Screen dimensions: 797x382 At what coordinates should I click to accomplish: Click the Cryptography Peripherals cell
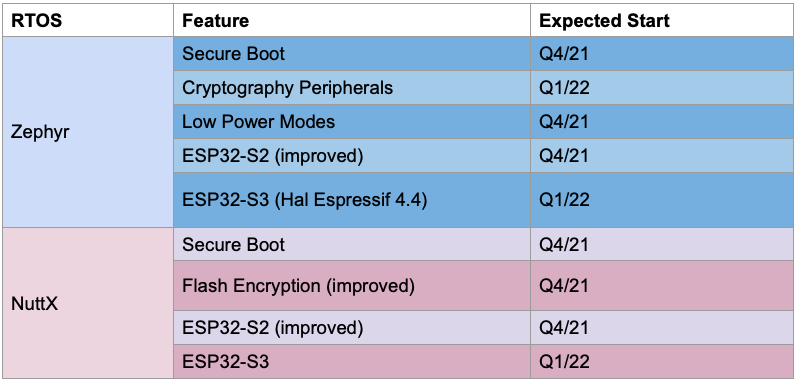click(352, 88)
